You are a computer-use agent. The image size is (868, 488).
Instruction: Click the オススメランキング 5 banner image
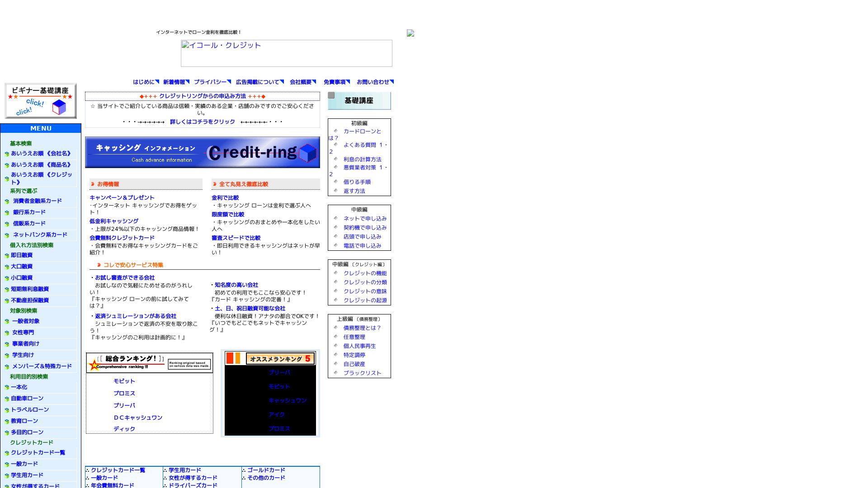[270, 358]
